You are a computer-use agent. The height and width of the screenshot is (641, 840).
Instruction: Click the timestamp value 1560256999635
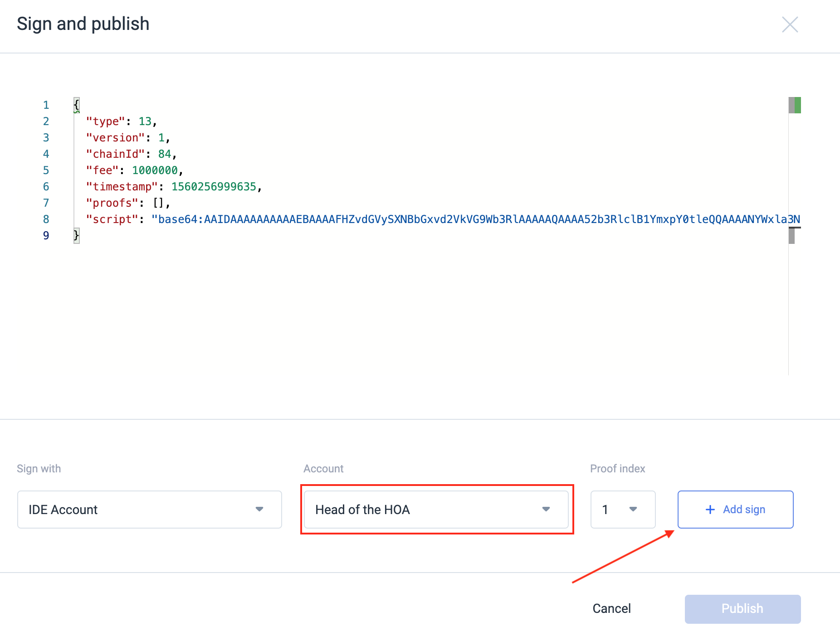pyautogui.click(x=214, y=187)
